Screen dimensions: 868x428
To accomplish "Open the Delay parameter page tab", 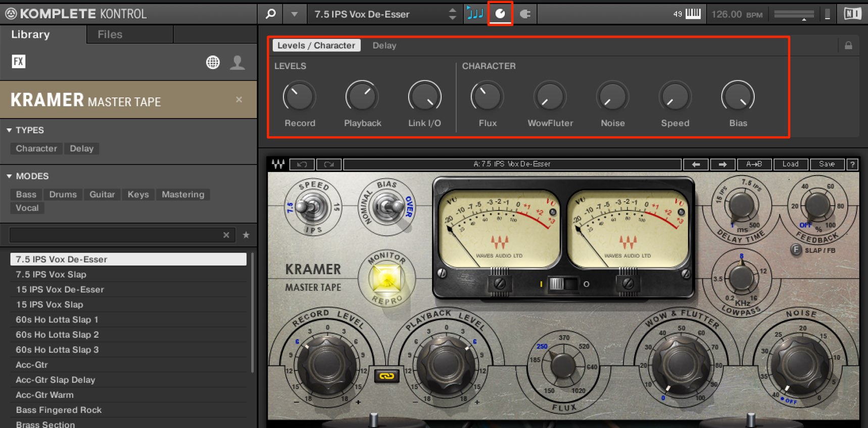I will coord(384,45).
